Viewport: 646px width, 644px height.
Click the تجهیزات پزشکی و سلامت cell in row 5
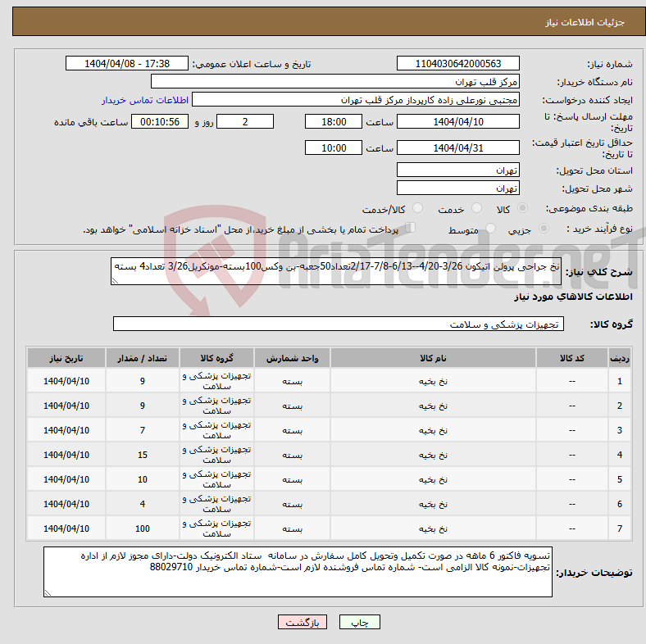216,479
